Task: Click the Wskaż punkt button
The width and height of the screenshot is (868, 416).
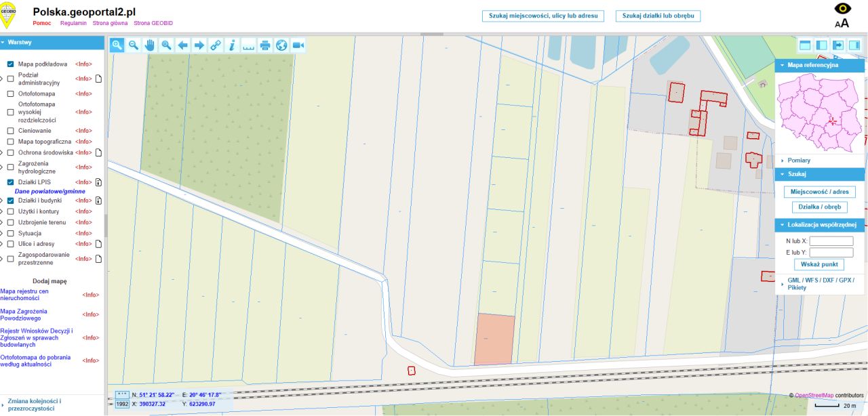Action: (x=819, y=264)
